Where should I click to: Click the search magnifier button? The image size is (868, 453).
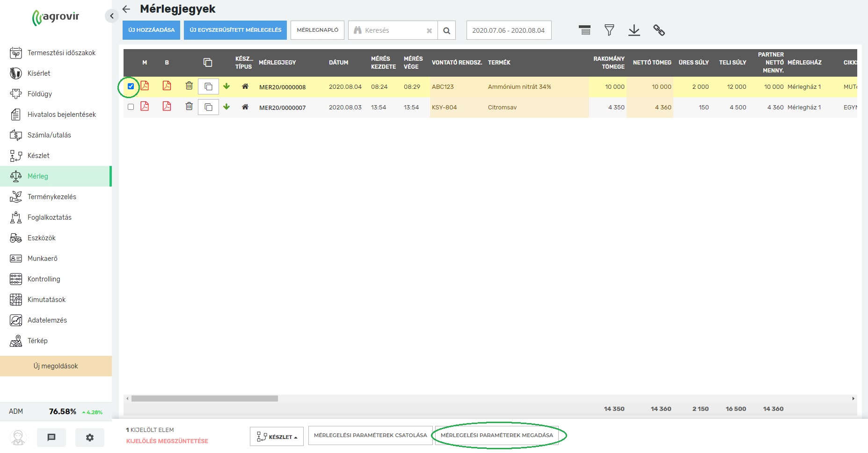[x=446, y=30]
